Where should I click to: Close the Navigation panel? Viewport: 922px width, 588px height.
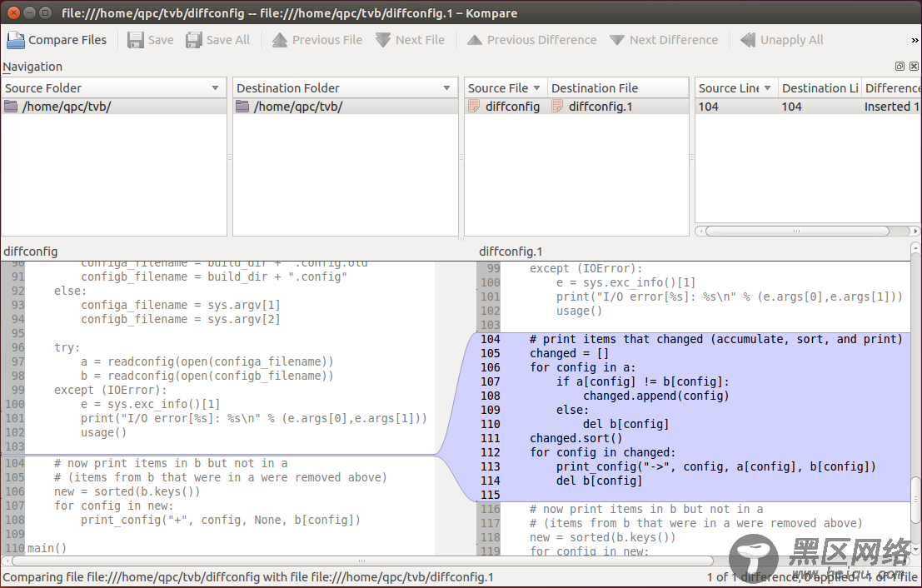coord(914,67)
